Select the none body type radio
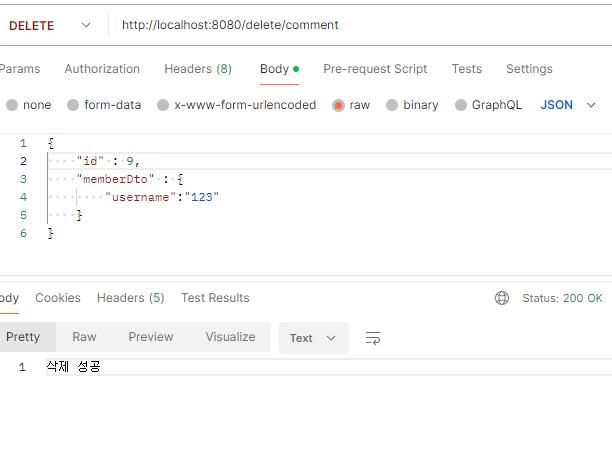 pos(12,105)
